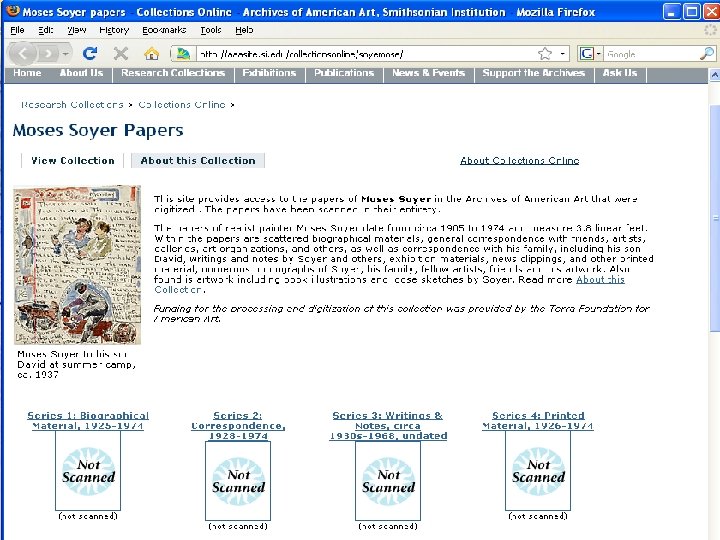Viewport: 720px width, 540px height.
Task: Click Series 3 Not Scanned thumbnail
Action: [x=388, y=481]
